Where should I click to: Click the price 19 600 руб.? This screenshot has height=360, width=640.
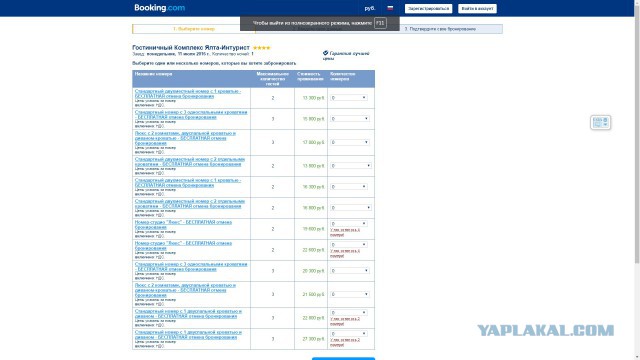(x=313, y=229)
